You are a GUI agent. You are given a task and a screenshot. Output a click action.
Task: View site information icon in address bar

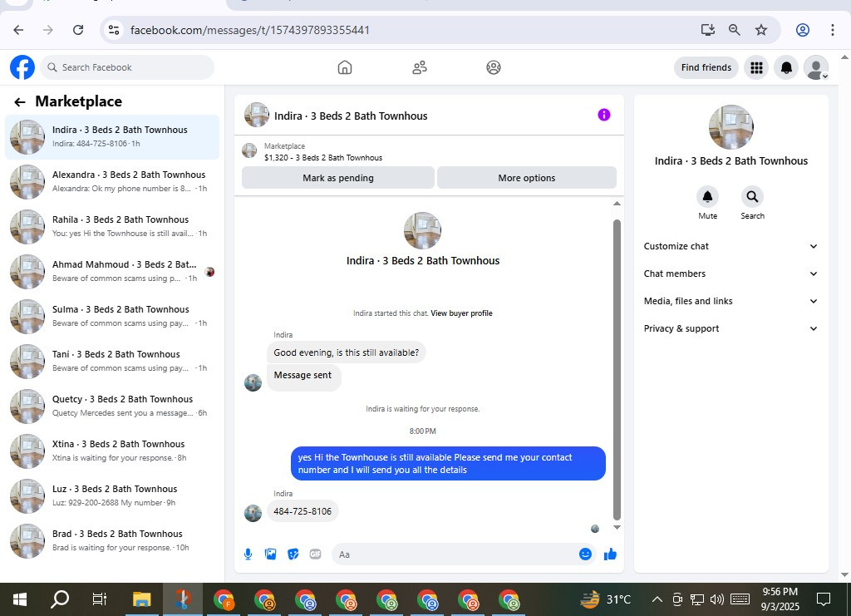click(x=113, y=30)
